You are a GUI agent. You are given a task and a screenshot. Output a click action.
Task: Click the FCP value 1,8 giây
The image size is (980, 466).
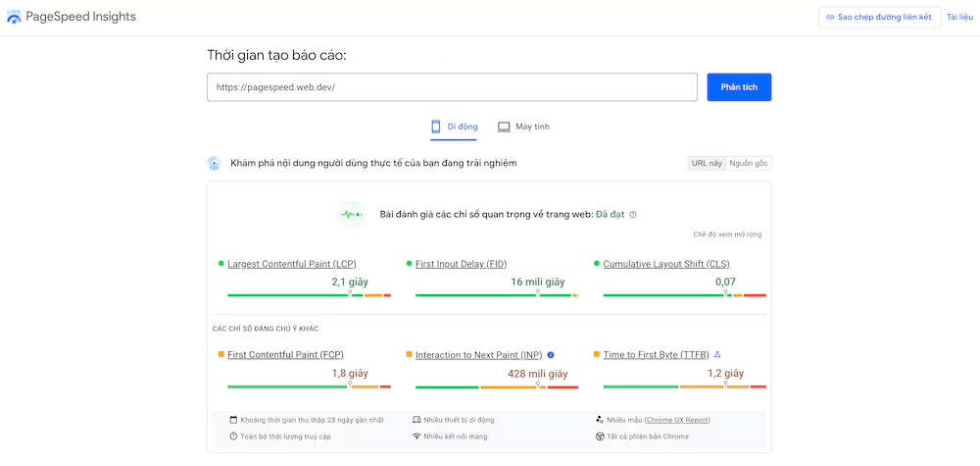click(350, 374)
